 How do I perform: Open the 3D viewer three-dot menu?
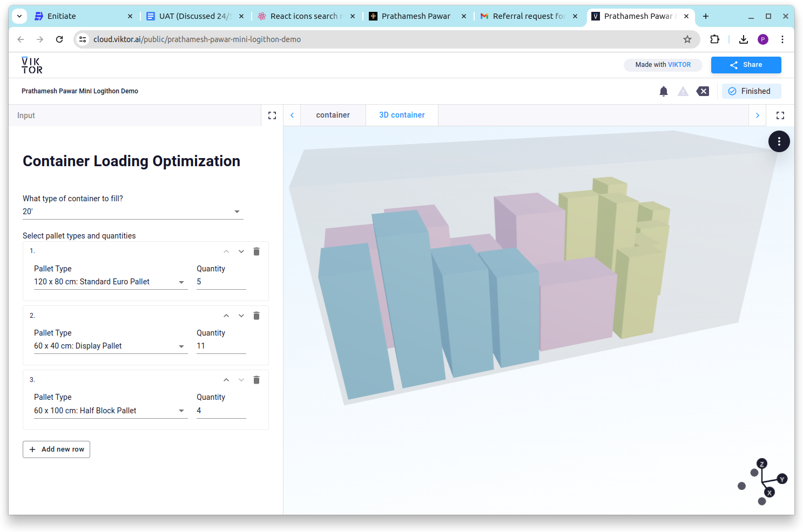(x=779, y=141)
